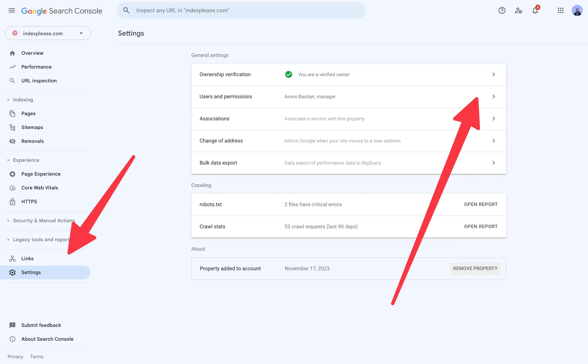
Task: Click the About Search Console info icon
Action: (x=12, y=339)
